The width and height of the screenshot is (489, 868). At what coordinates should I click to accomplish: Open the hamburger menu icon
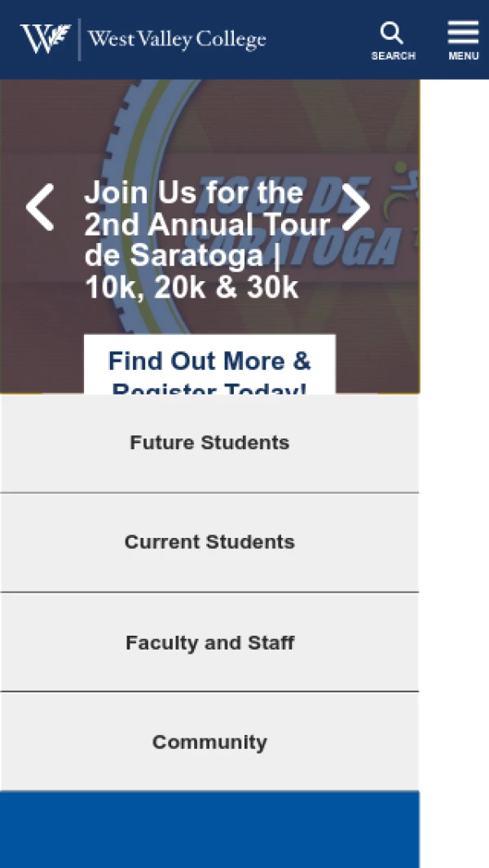coord(464,33)
